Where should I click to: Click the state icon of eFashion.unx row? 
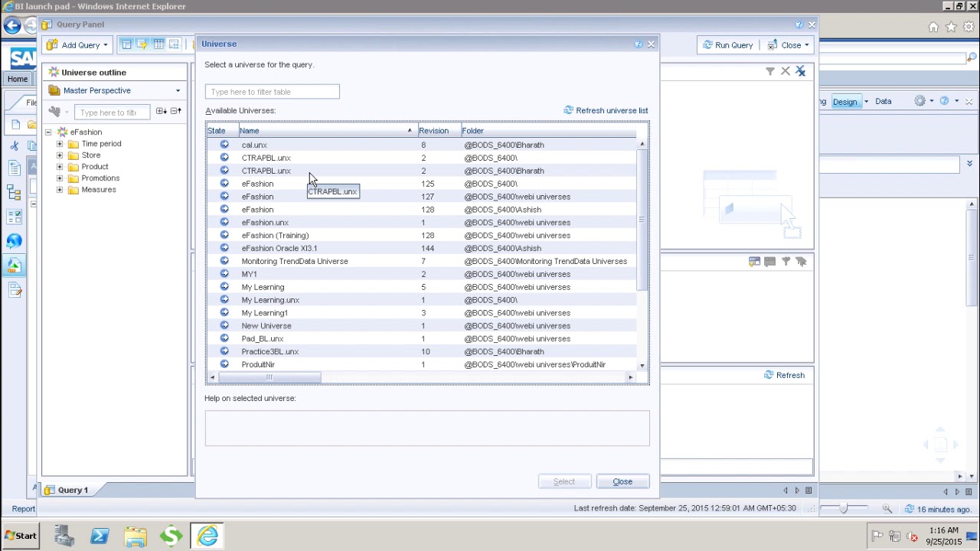[224, 222]
